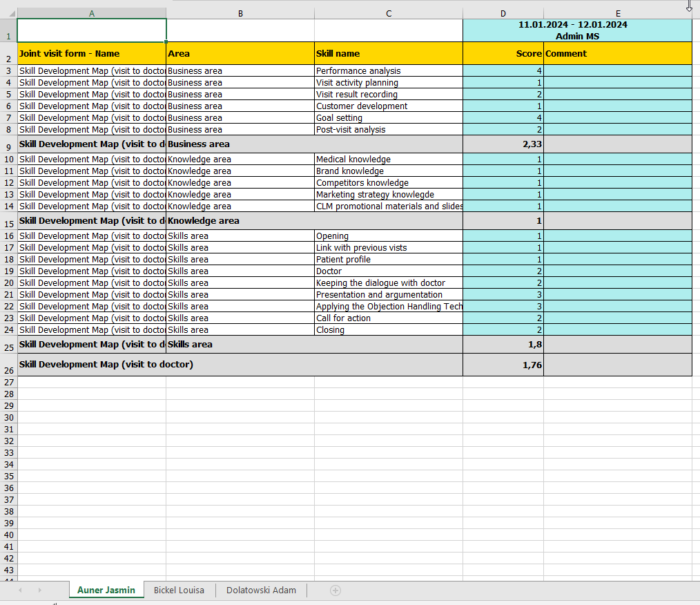Add a new worksheet with plus button
Image resolution: width=700 pixels, height=605 pixels.
(x=336, y=590)
